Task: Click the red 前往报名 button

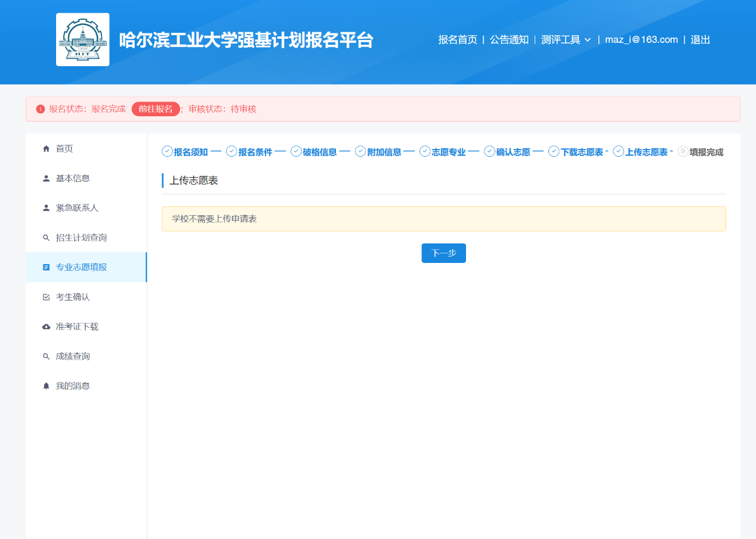Action: (156, 109)
